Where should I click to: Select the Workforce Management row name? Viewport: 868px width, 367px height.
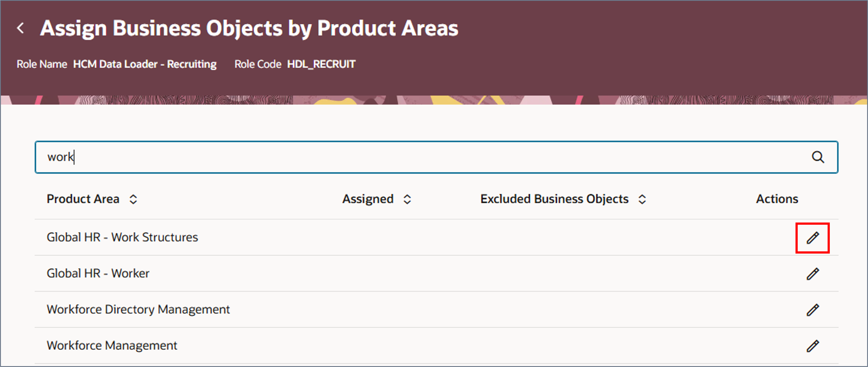112,345
